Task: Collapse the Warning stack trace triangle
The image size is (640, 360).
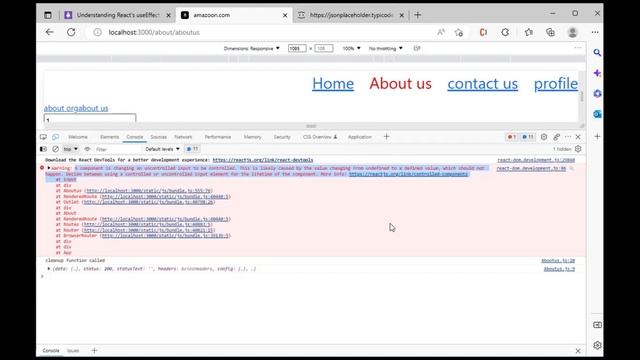Action: (49, 168)
